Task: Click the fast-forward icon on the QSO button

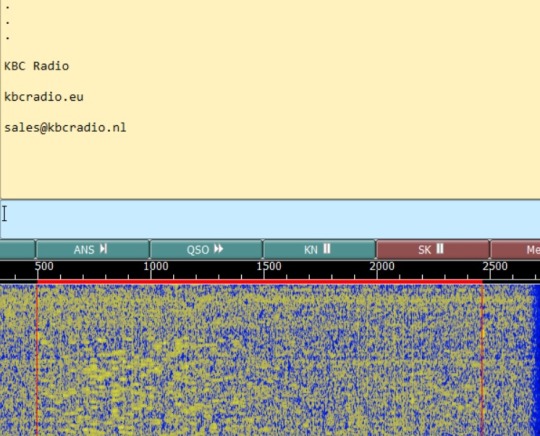Action: click(x=218, y=249)
